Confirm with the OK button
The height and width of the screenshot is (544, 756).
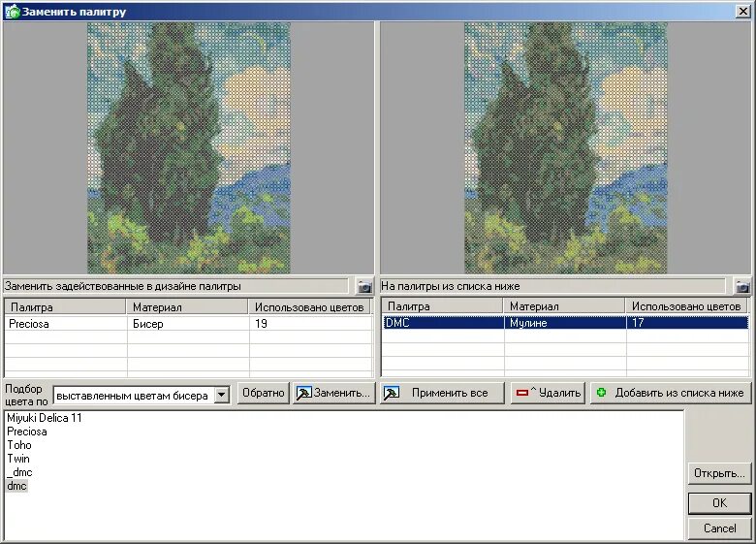click(x=719, y=503)
